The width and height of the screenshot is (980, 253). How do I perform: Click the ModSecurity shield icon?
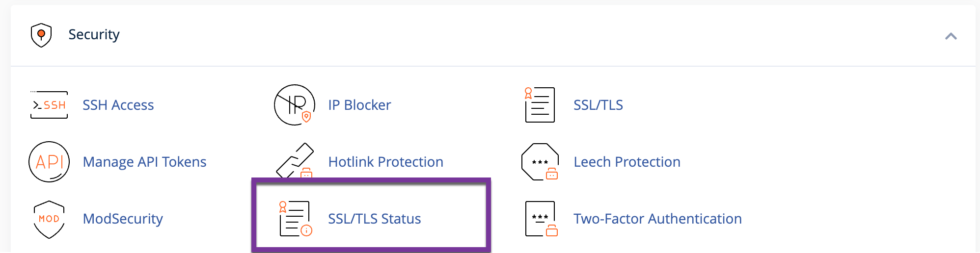[x=49, y=219]
